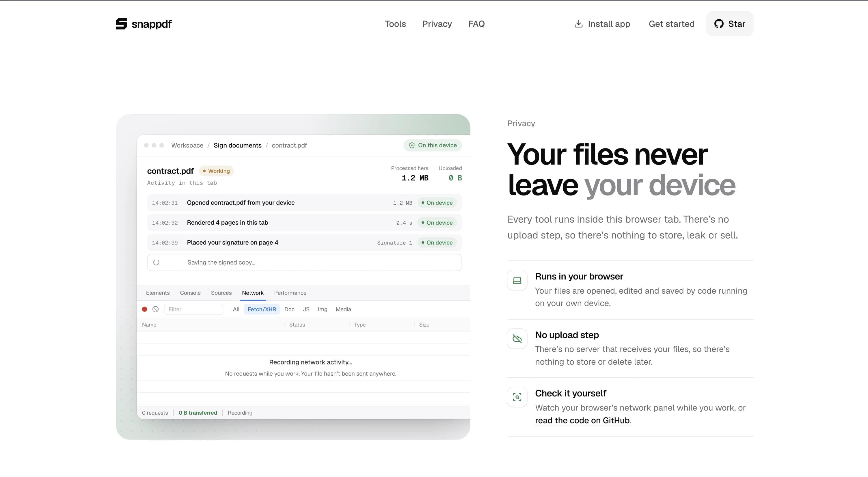The image size is (868, 477).
Task: Click the Sign documents breadcrumb
Action: point(238,145)
